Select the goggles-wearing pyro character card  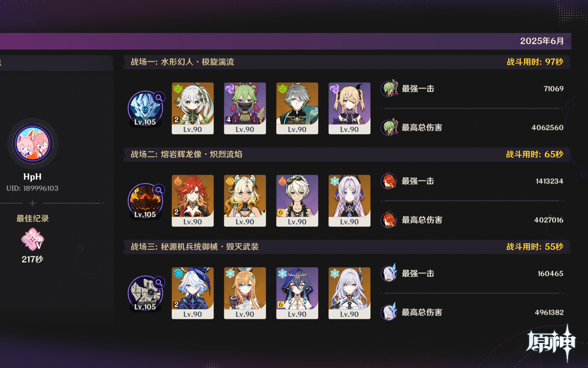click(x=297, y=201)
